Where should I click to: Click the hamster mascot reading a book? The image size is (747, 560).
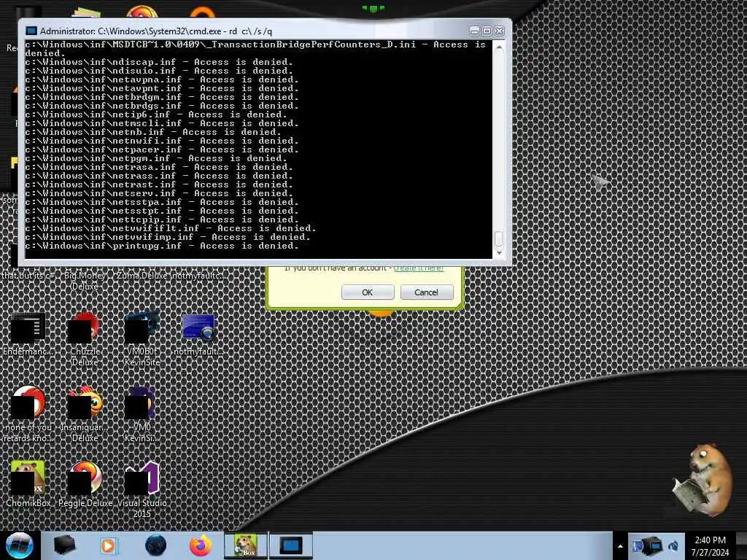coord(703,480)
